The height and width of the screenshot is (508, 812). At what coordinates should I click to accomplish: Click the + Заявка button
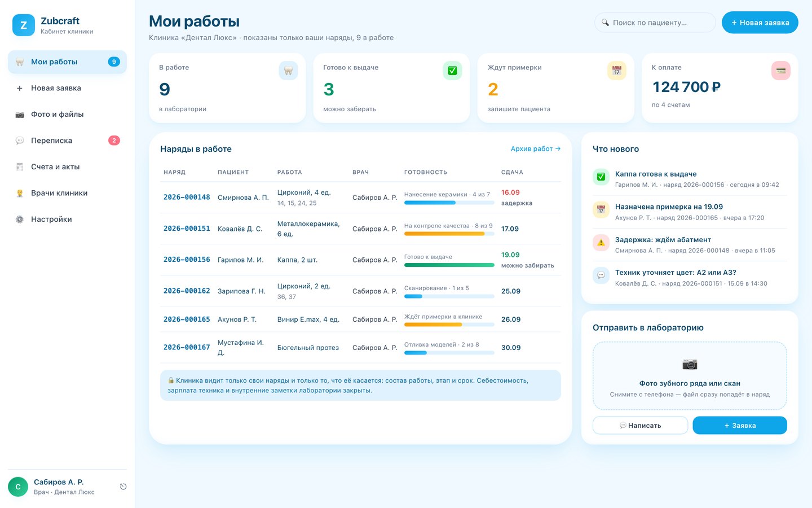click(740, 426)
